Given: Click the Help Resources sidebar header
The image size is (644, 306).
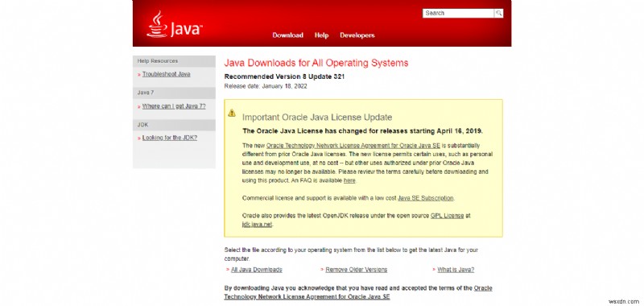Looking at the screenshot, I should tap(174, 61).
